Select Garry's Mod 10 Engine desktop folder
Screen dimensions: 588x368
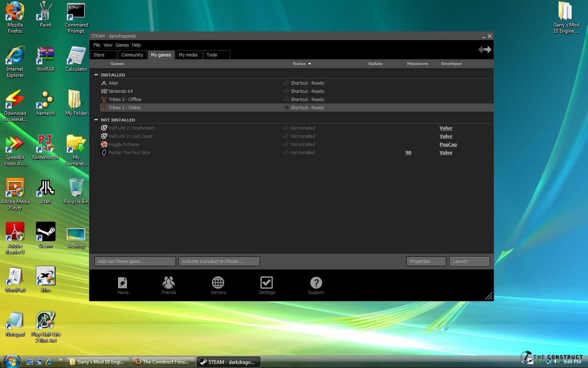click(x=566, y=17)
